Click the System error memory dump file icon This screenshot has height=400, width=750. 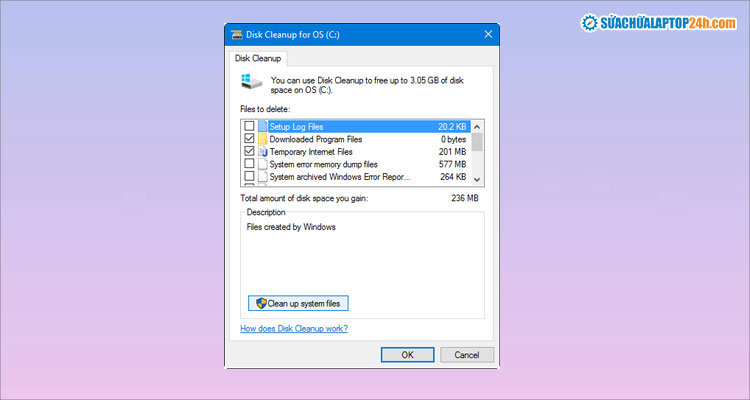click(264, 164)
